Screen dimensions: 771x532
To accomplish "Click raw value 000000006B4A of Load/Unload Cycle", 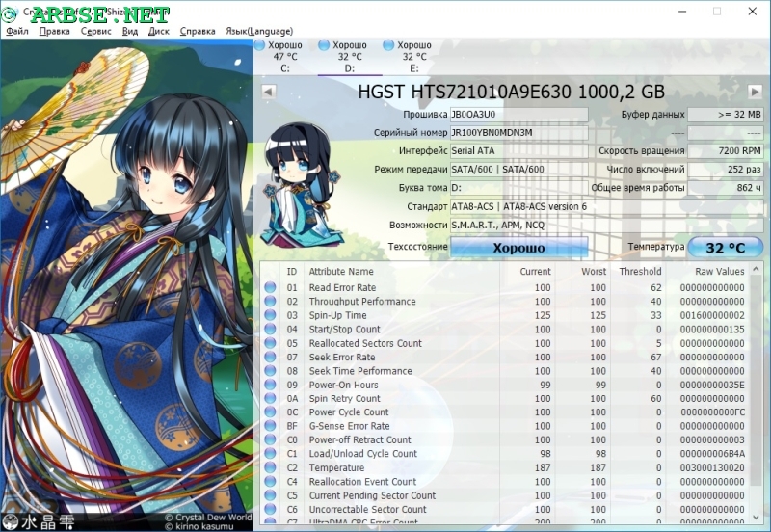I will (712, 454).
